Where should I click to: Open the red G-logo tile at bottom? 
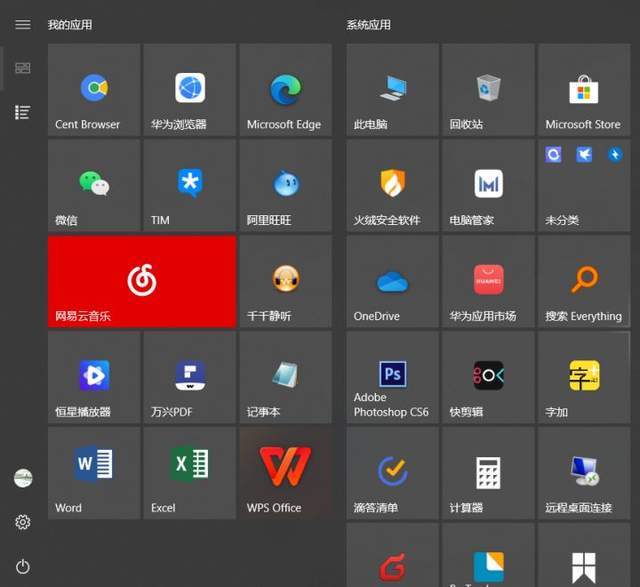click(x=393, y=555)
